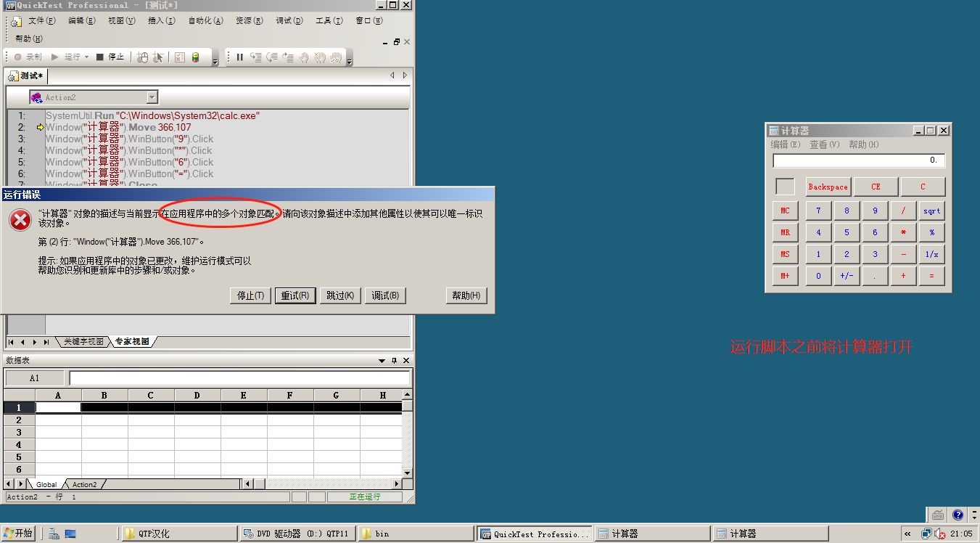Click the muted volume tray icon
980x543 pixels.
(x=939, y=534)
